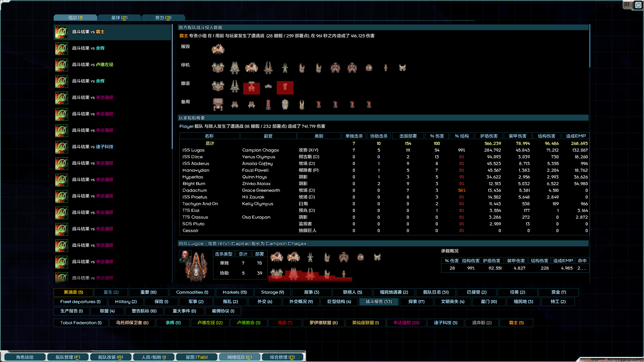Sort table by 护盾伤害 column header
Screen dimensions: 644x362
pyautogui.click(x=489, y=136)
